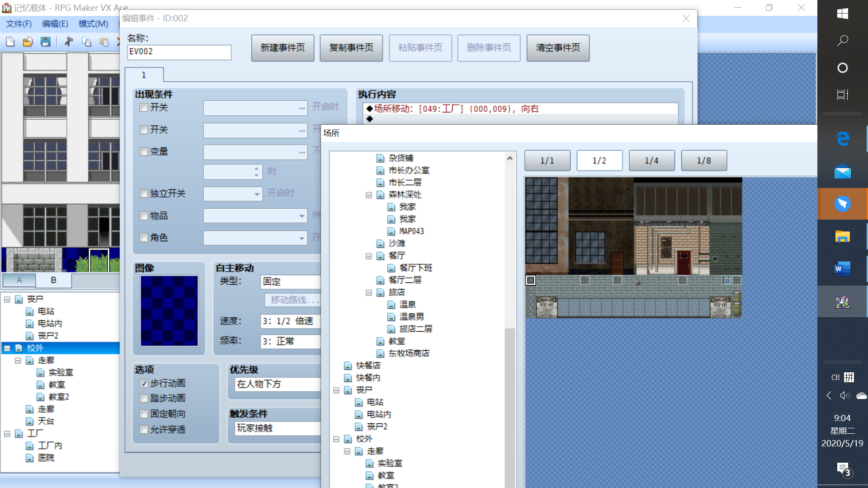Collapse 工厂 in the main map list
This screenshot has width=868, height=488.
[7, 434]
